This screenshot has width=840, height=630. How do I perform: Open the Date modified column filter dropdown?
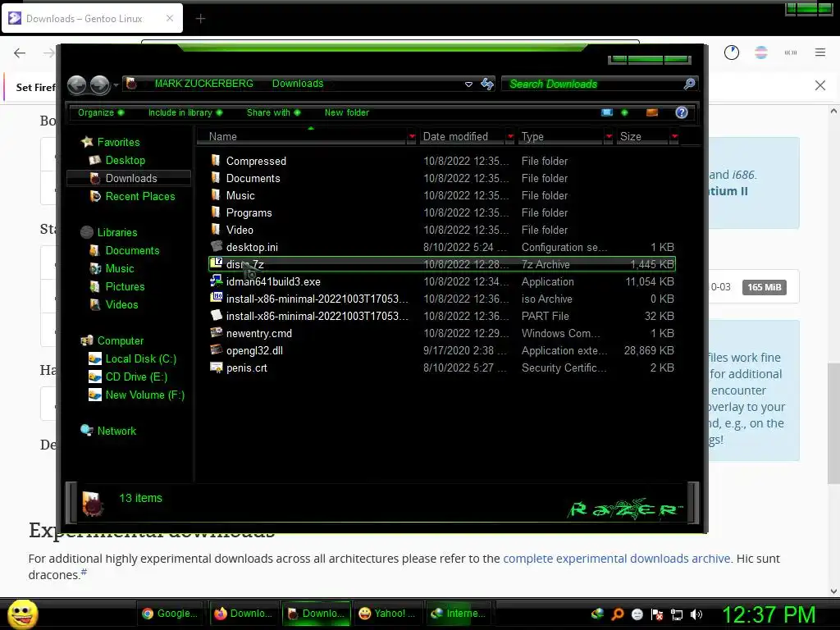(510, 137)
